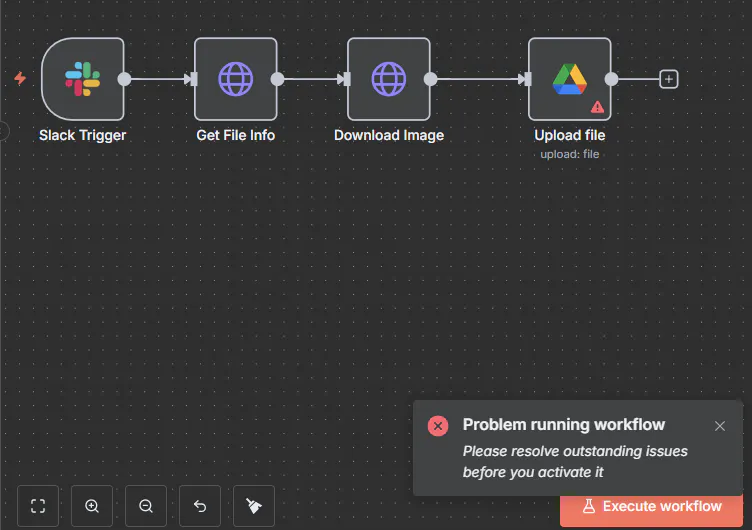The height and width of the screenshot is (530, 752).
Task: Click the Slack Trigger label
Action: pos(82,136)
